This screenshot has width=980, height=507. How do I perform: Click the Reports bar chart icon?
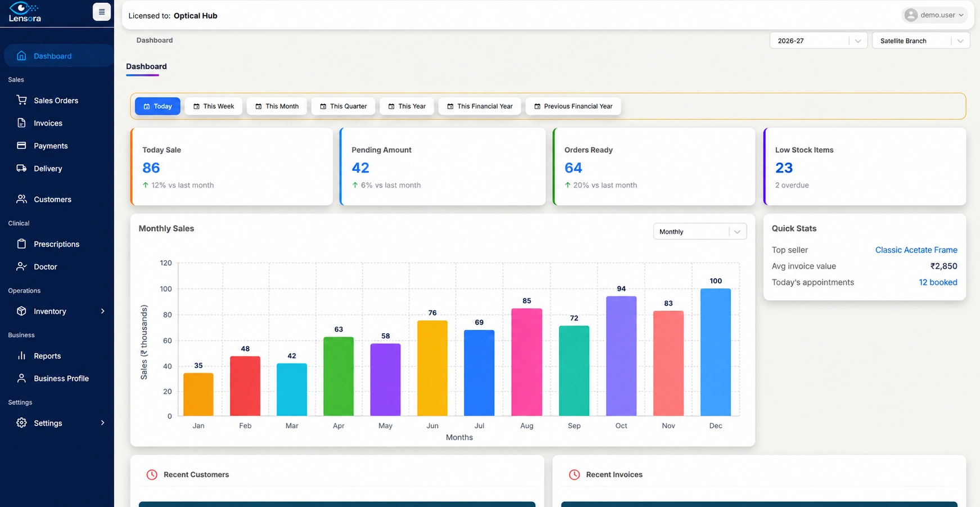coord(21,356)
